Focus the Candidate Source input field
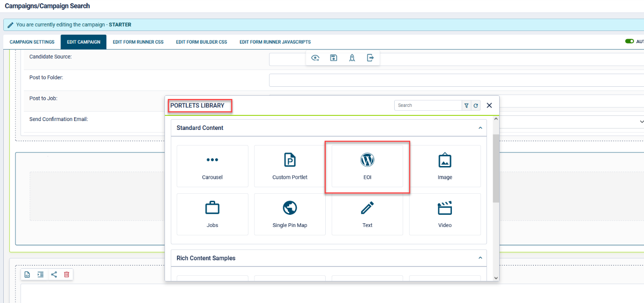Viewport: 644px width, 303px height. (x=457, y=59)
